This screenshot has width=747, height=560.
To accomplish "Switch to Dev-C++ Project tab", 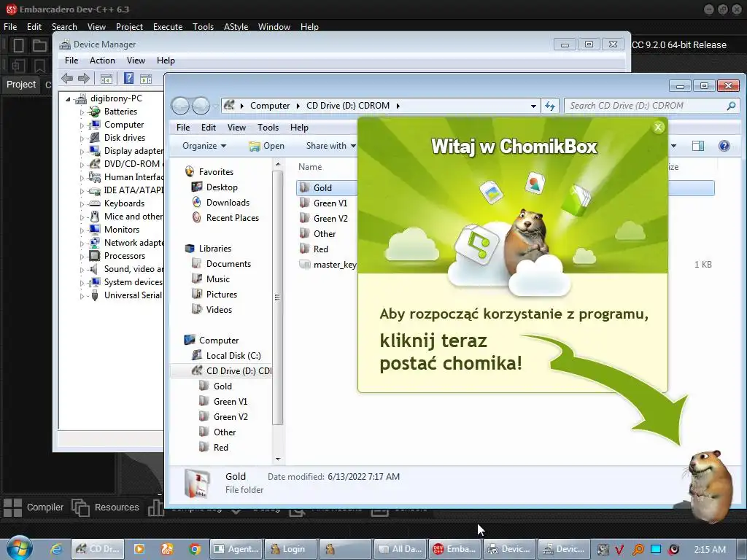I will (21, 85).
